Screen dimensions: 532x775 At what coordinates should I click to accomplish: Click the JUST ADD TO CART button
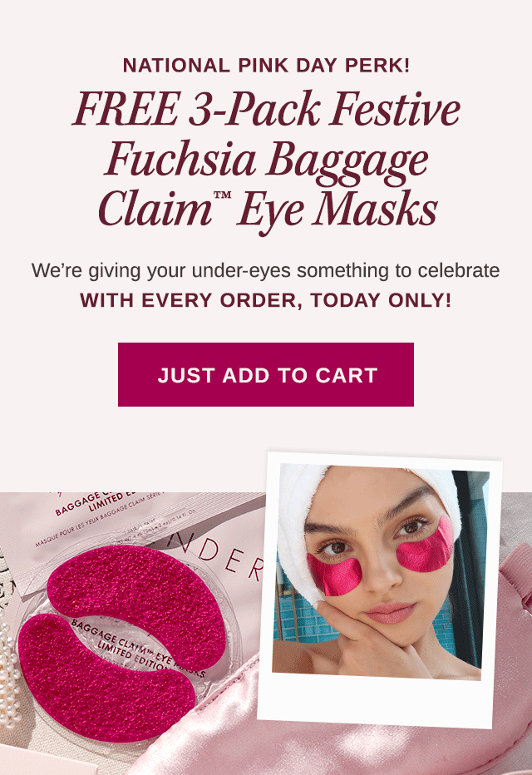[266, 375]
